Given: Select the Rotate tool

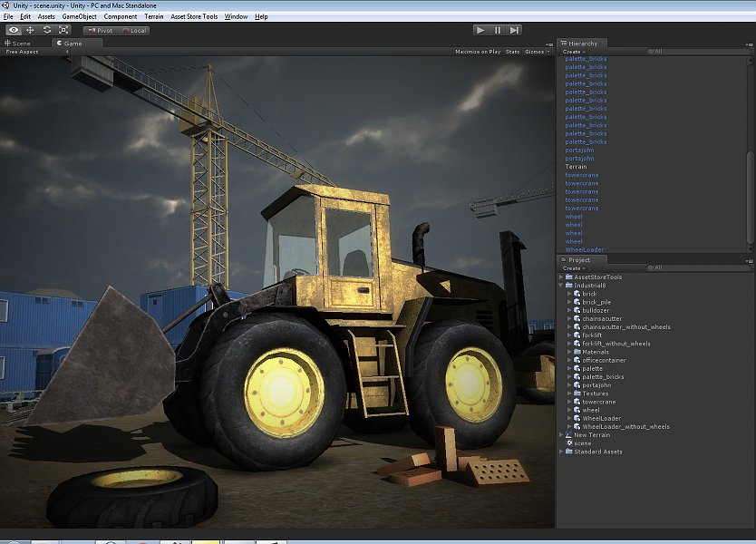Looking at the screenshot, I should pos(47,30).
